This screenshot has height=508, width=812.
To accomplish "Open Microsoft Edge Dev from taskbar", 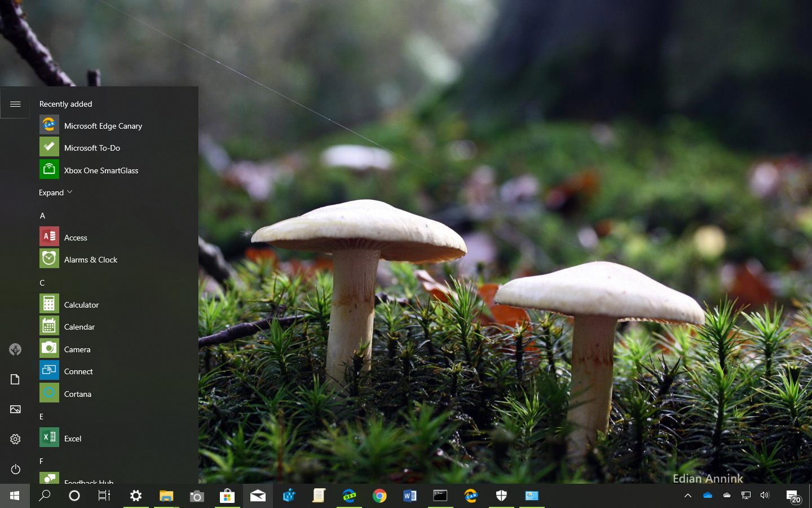I will (349, 496).
